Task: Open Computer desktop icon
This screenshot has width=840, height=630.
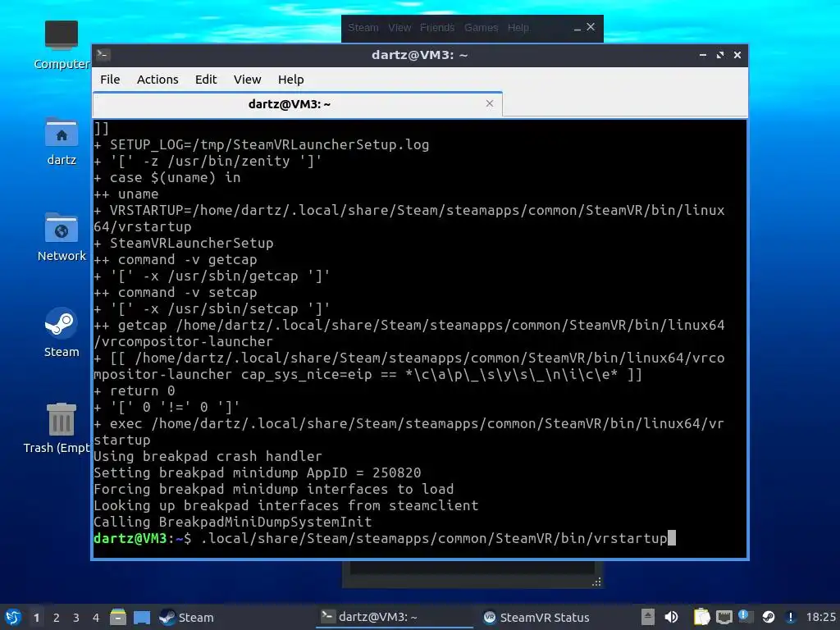Action: (x=61, y=45)
